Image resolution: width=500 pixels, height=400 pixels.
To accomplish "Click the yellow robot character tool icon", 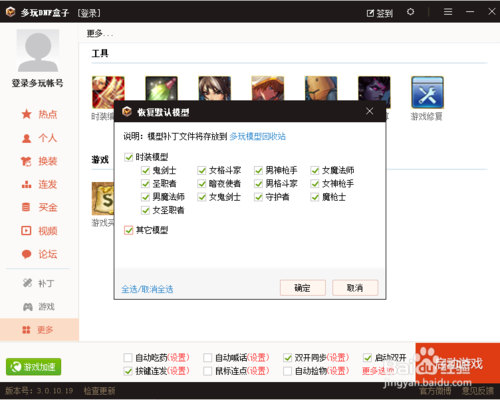I will tap(321, 88).
